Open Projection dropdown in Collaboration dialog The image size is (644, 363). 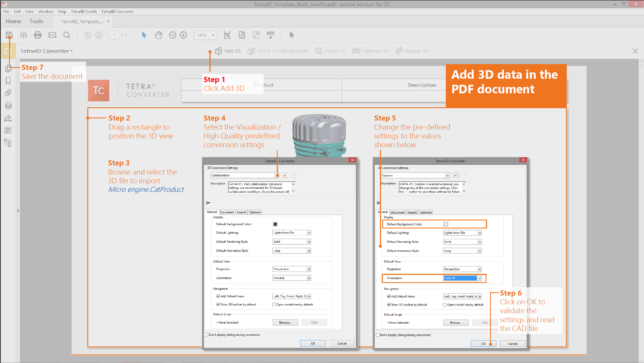click(292, 269)
